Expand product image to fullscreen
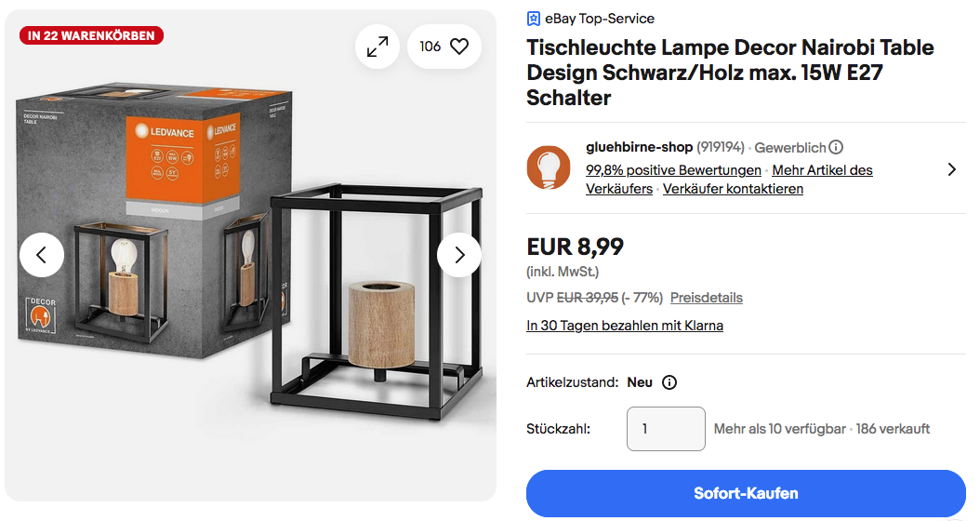This screenshot has width=980, height=521. 377,47
